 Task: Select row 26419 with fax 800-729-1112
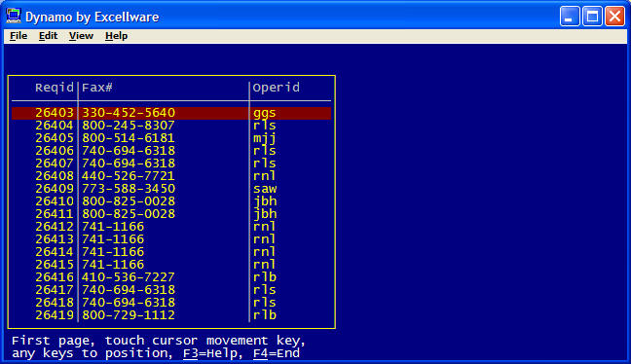[171, 315]
